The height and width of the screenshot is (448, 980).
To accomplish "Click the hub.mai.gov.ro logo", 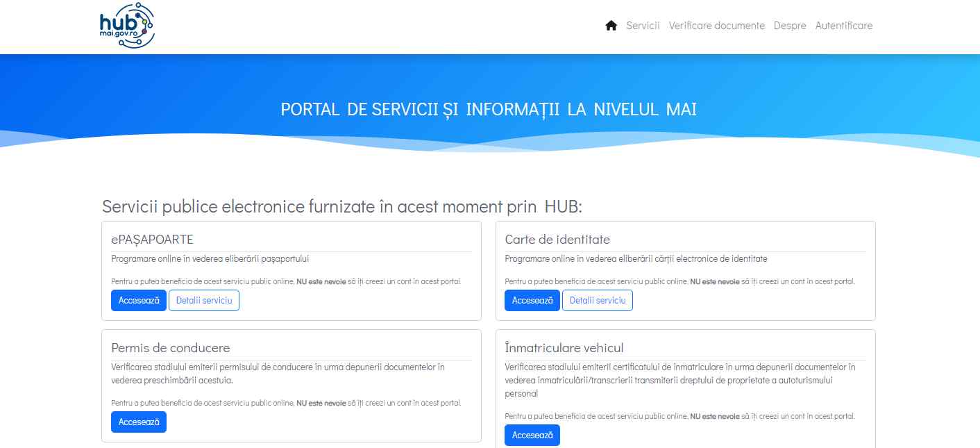I will (x=127, y=25).
